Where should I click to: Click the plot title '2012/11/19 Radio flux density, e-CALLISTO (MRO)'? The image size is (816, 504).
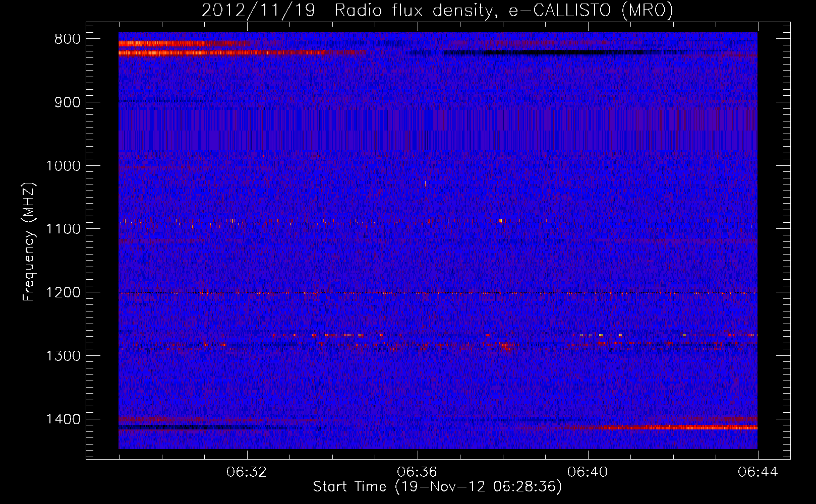point(437,10)
